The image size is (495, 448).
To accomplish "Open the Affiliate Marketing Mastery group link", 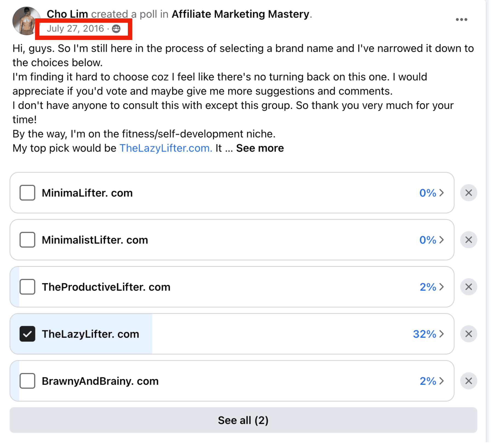I will pos(240,14).
